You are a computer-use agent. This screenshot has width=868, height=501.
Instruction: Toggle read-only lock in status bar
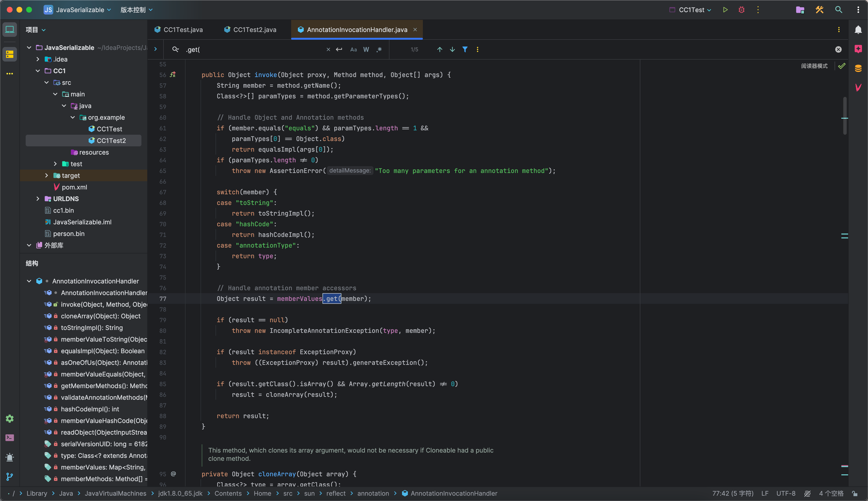point(855,493)
